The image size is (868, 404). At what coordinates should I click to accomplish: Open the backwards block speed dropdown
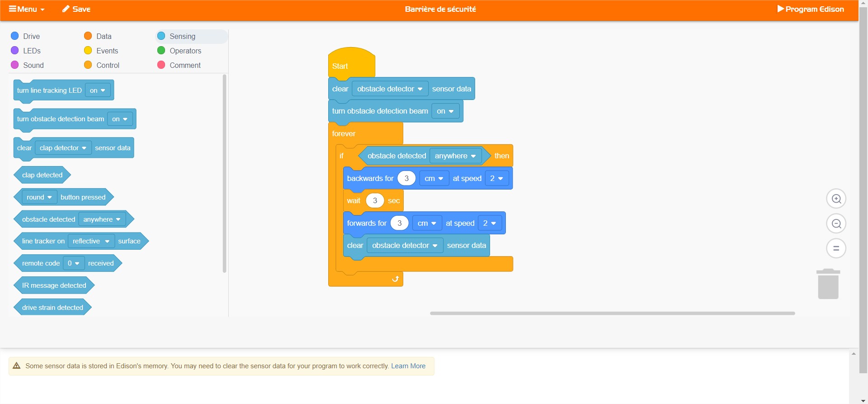496,179
